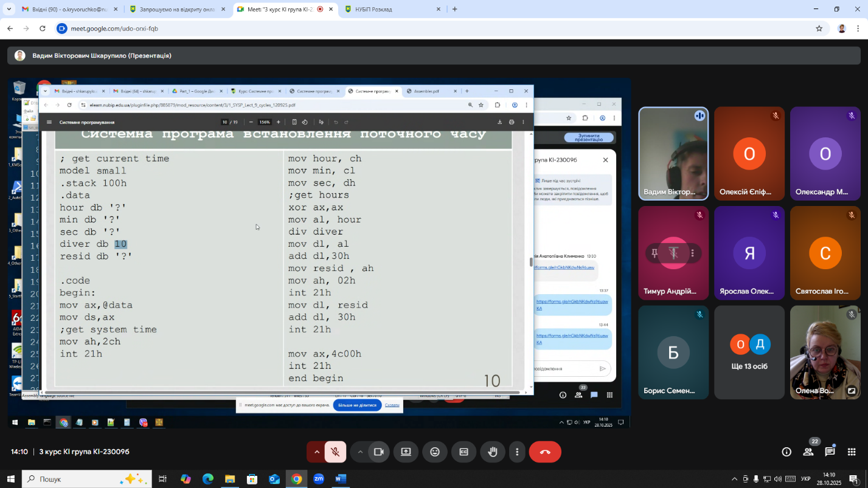Image resolution: width=868 pixels, height=488 pixels.
Task: Click the present screen button
Action: tap(406, 452)
